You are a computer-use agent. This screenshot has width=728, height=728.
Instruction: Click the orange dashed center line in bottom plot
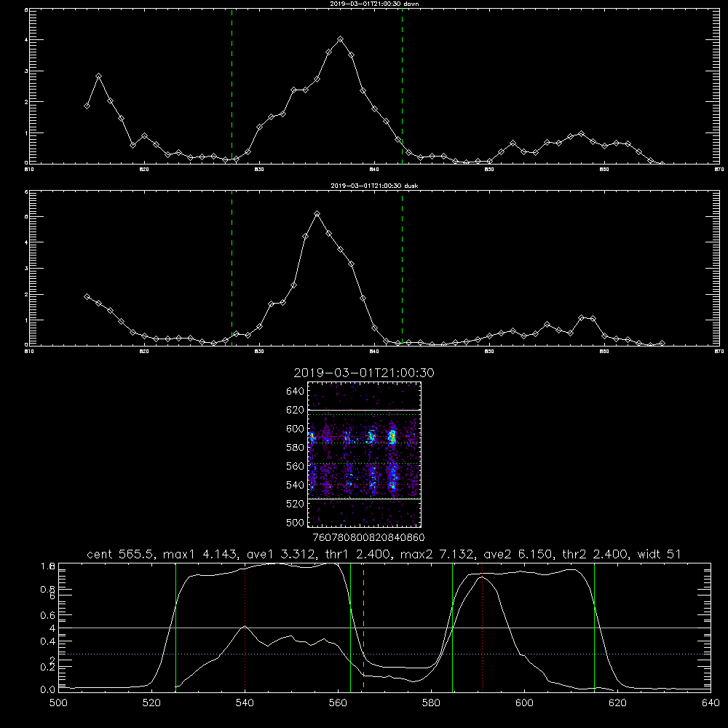(x=363, y=627)
